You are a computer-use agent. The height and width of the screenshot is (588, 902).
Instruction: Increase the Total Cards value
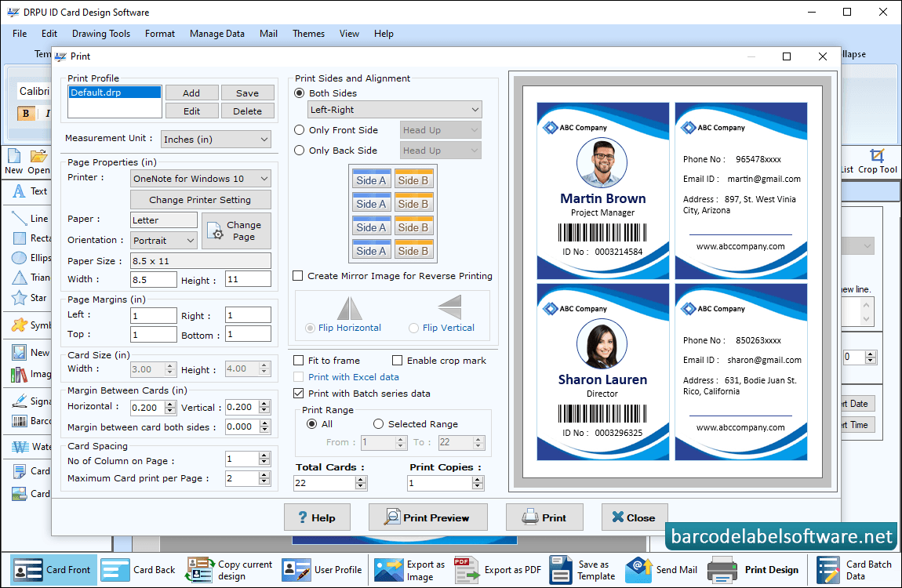coord(361,479)
